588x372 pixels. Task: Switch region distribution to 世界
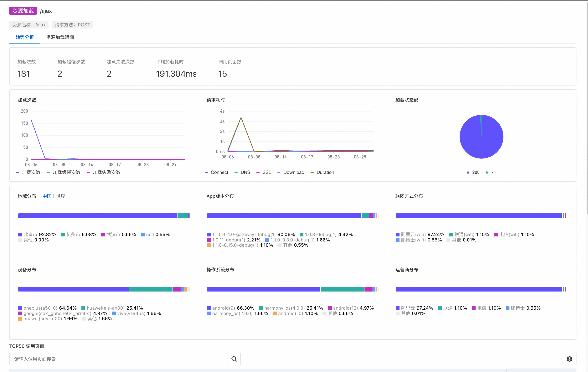tap(60, 196)
